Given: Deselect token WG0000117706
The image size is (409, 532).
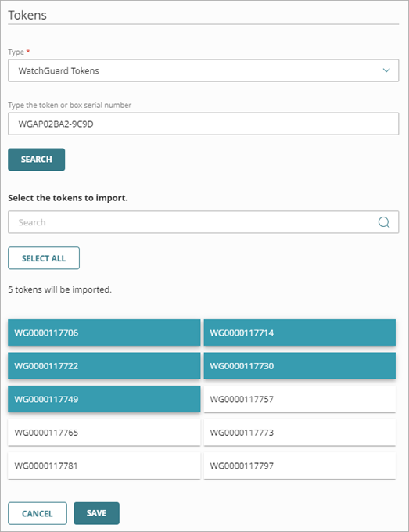Looking at the screenshot, I should pyautogui.click(x=104, y=332).
